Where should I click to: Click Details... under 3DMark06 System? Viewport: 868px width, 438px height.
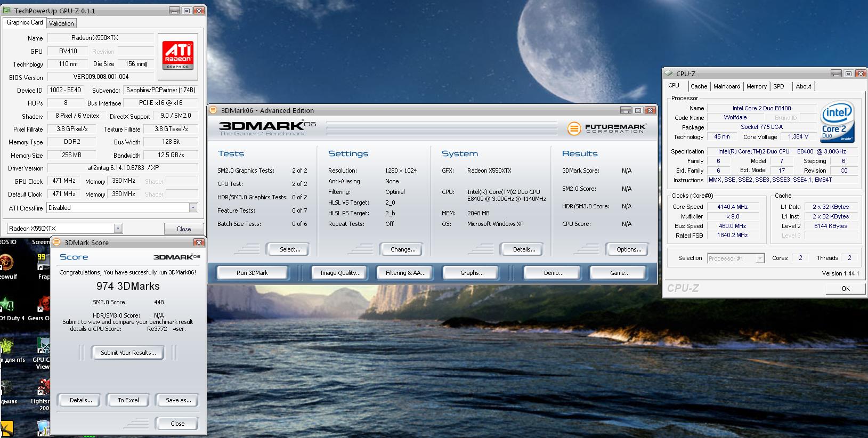[x=524, y=249]
